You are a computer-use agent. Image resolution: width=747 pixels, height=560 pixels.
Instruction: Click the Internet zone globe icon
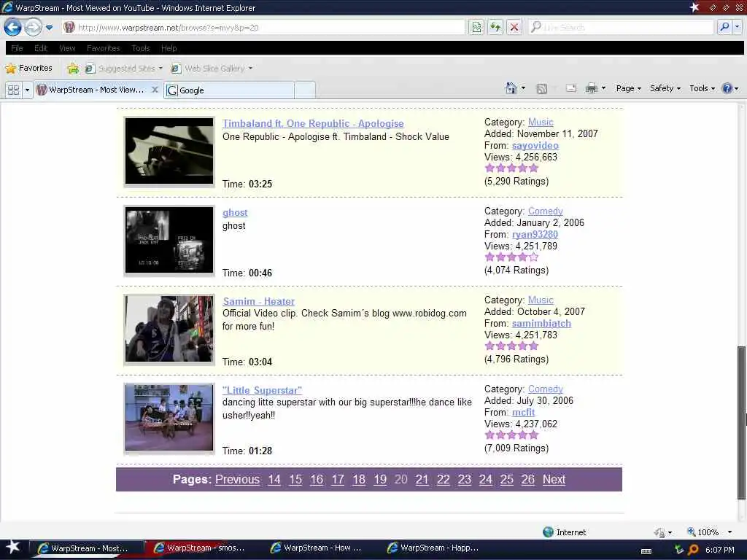click(548, 532)
